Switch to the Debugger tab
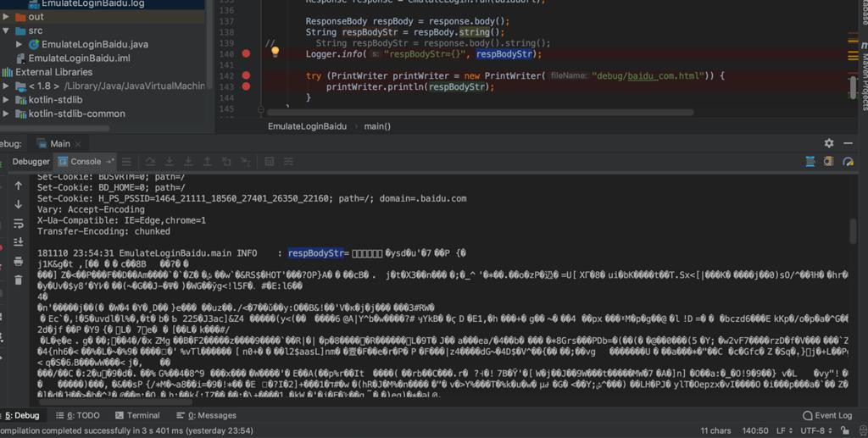 31,162
